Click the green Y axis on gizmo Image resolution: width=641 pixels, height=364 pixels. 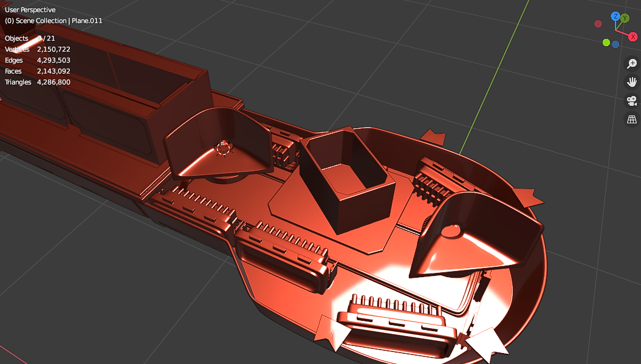(x=626, y=18)
